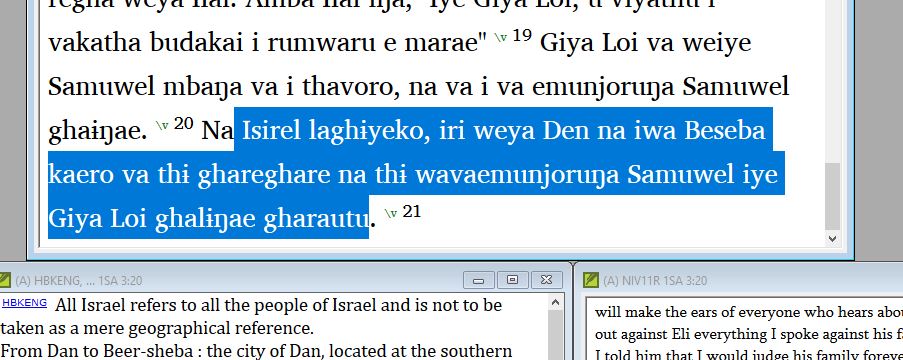Viewport: 903px width, 360px height.
Task: Click the verse 19 marker
Action: pyautogui.click(x=514, y=37)
